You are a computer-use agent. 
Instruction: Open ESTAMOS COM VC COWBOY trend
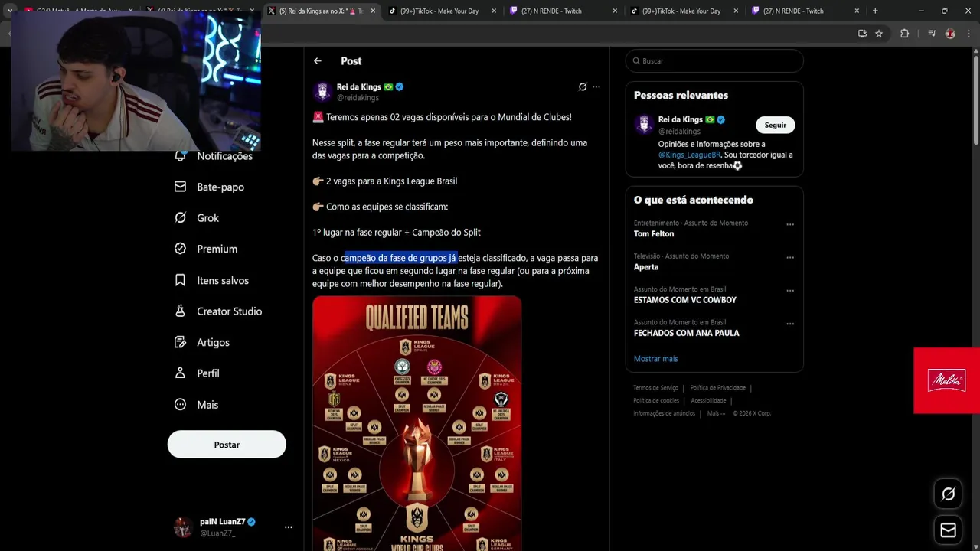tap(685, 300)
